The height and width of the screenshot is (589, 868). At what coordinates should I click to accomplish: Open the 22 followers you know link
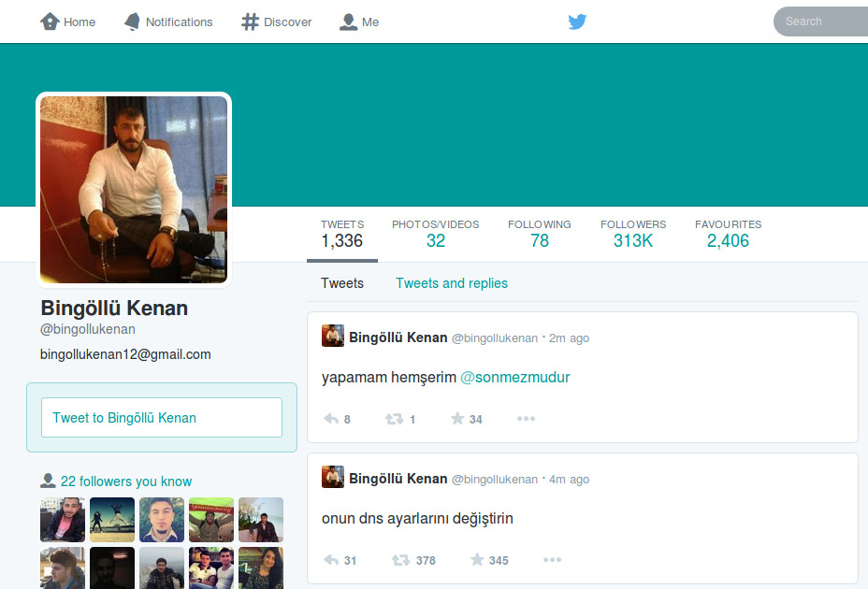pyautogui.click(x=125, y=481)
